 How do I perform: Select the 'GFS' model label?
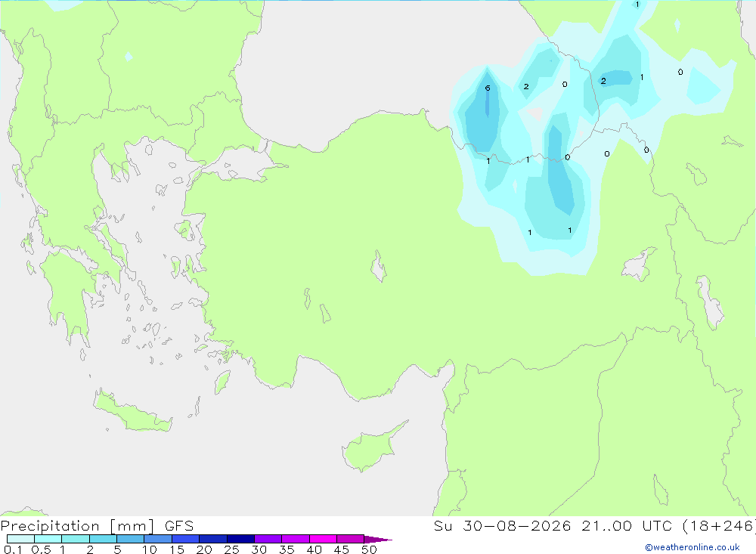coord(179,526)
